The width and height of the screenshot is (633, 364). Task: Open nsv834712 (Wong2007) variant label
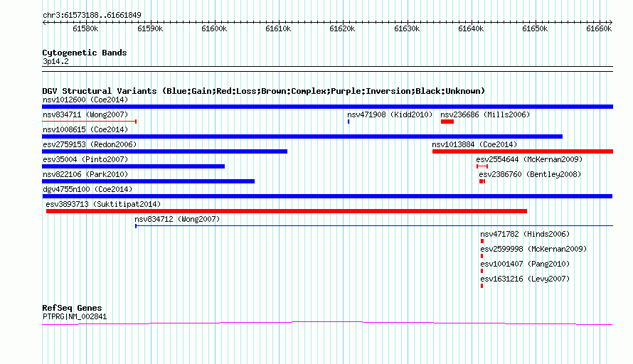point(177,219)
